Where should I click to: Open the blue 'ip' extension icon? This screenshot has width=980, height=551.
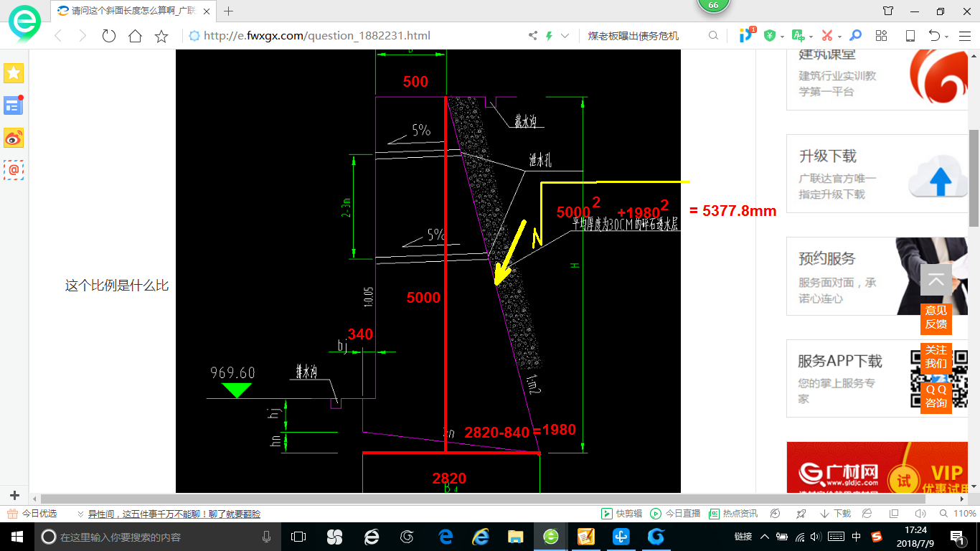(x=747, y=34)
